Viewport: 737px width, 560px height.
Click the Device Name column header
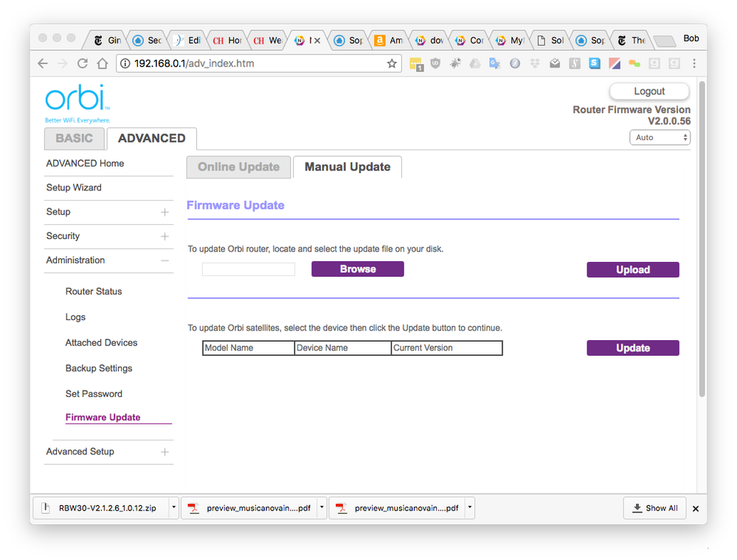click(342, 348)
